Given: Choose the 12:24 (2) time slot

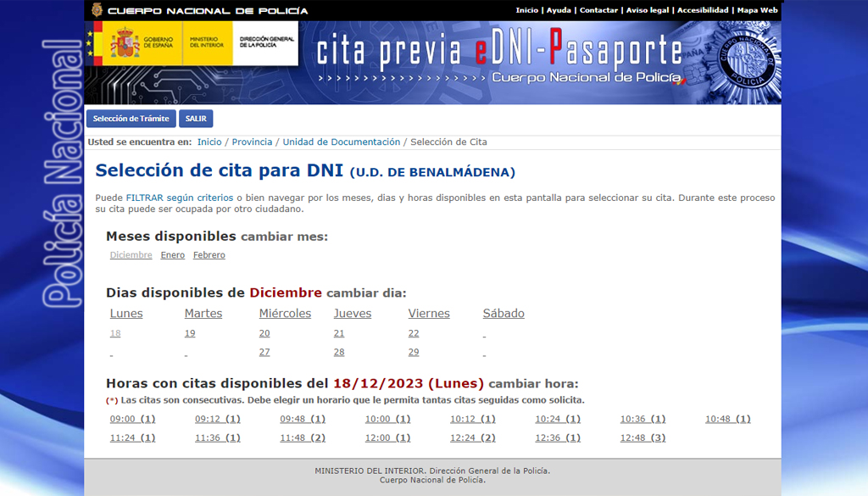Looking at the screenshot, I should (473, 437).
